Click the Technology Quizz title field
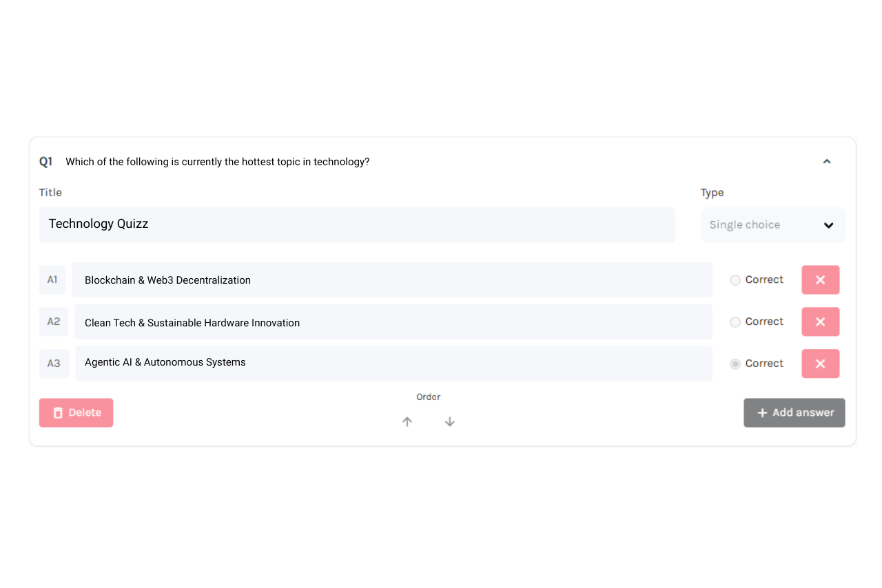The image size is (882, 588). pyautogui.click(x=357, y=224)
